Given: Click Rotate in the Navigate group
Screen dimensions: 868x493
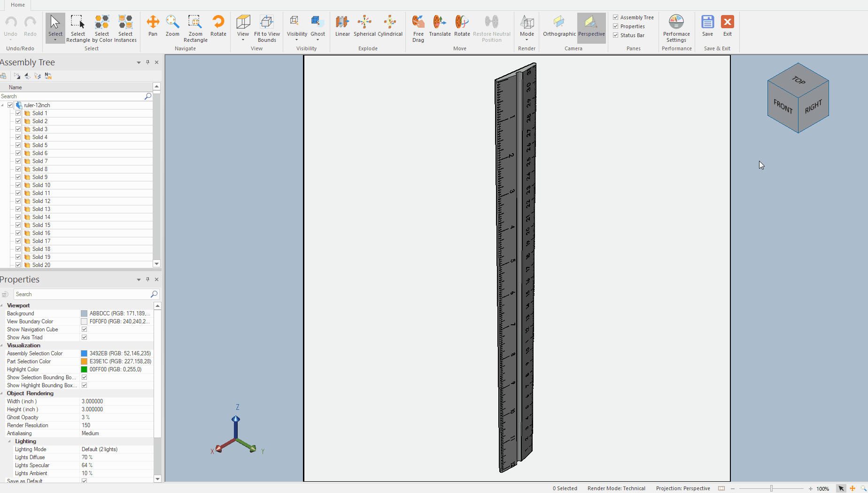Looking at the screenshot, I should (218, 26).
